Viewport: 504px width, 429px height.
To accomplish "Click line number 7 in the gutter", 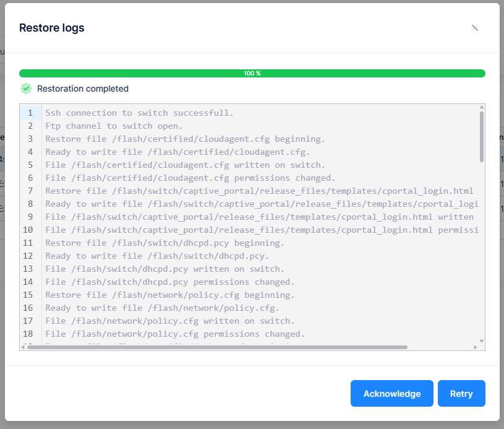I will pos(30,191).
